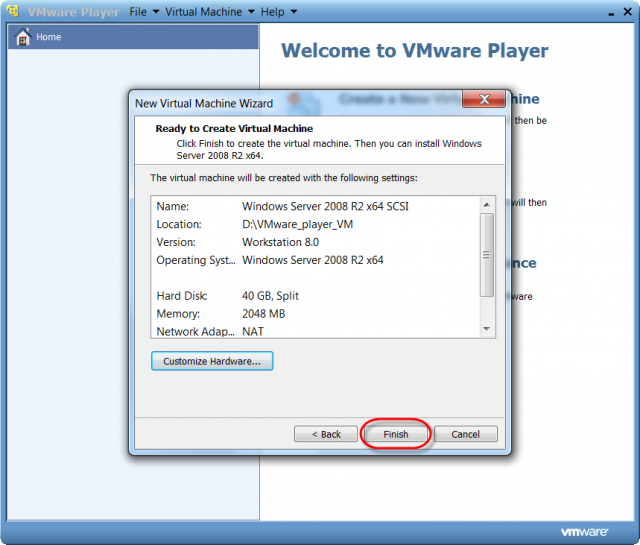Close the VMware Player window
The height and width of the screenshot is (545, 640).
click(x=628, y=12)
